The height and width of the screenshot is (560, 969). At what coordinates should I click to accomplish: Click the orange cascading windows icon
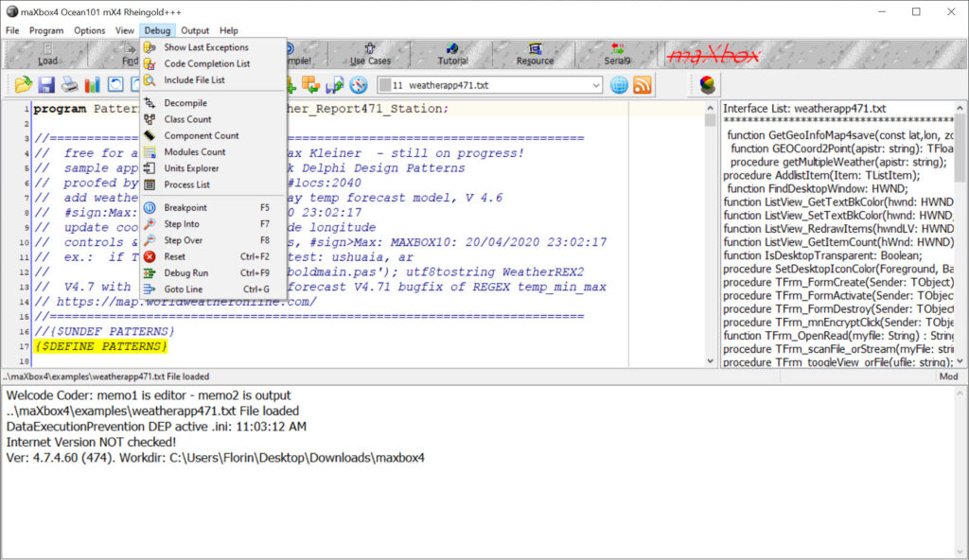point(310,85)
